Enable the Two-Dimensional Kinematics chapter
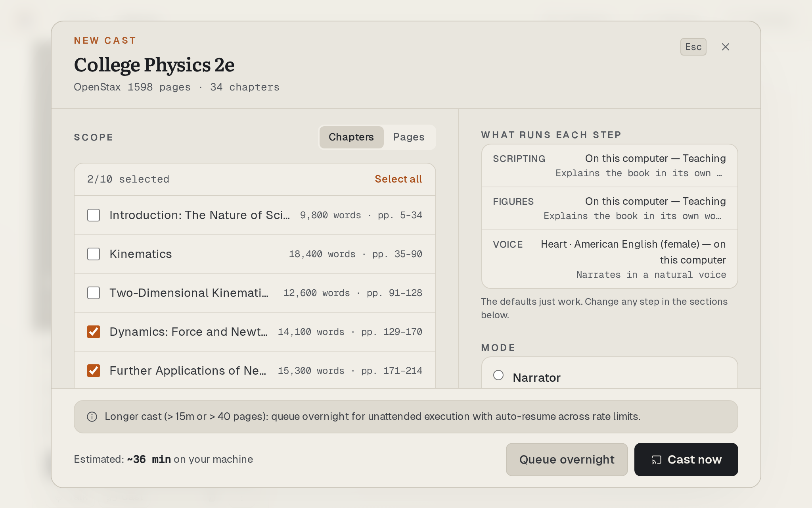This screenshot has width=812, height=508. pos(94,293)
